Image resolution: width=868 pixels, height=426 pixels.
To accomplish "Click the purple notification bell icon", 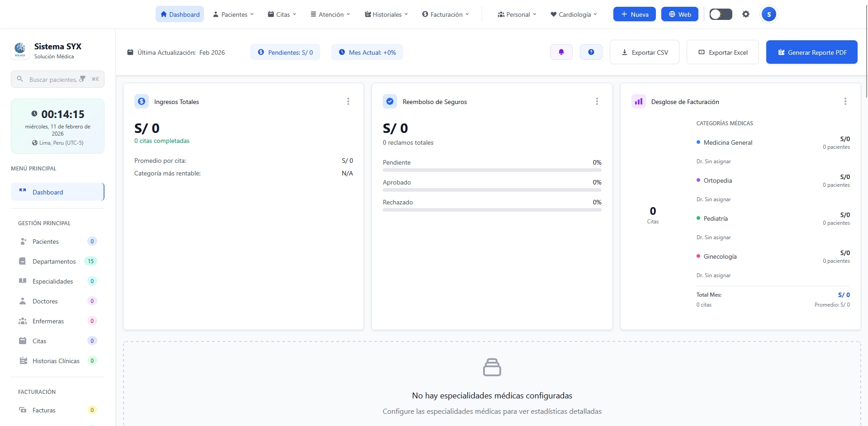I will pos(561,52).
